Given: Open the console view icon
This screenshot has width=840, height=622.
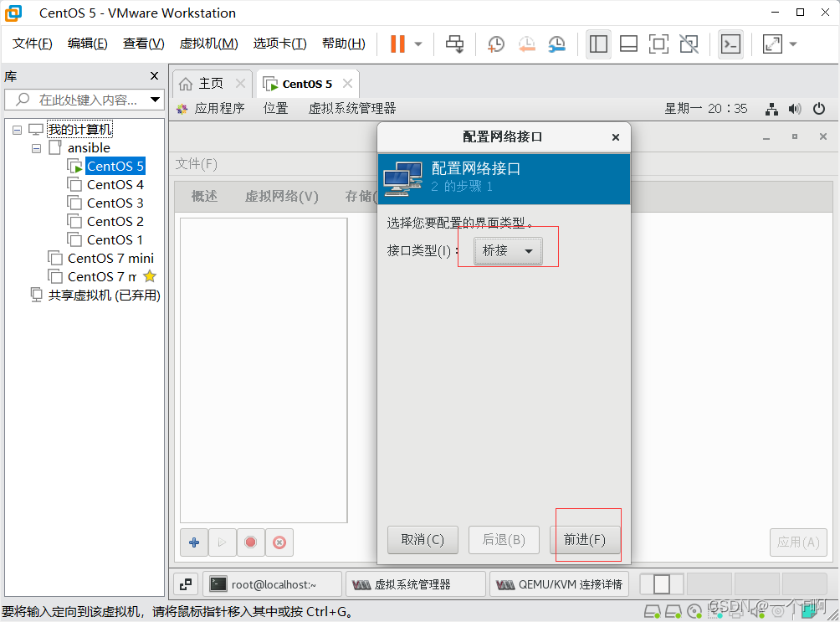Looking at the screenshot, I should (730, 44).
